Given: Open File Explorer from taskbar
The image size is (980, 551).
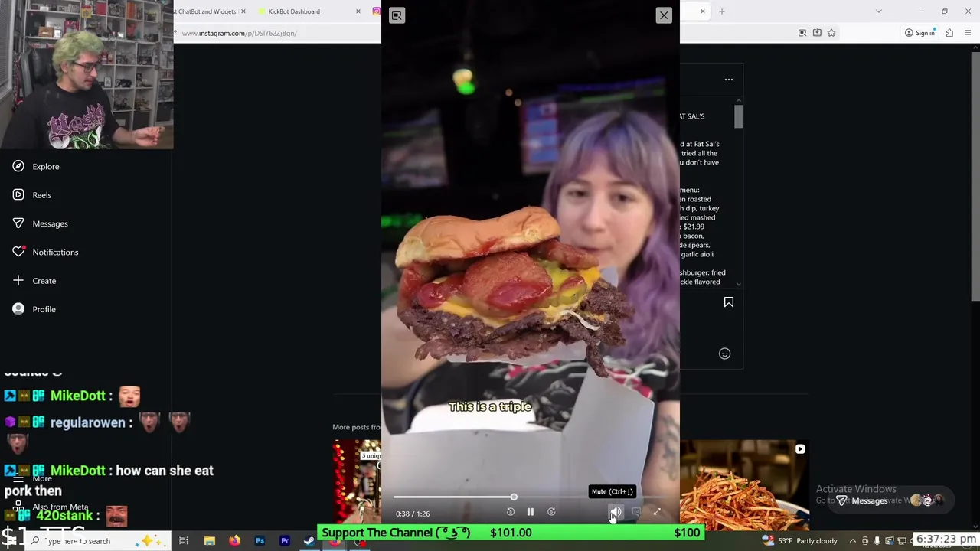Looking at the screenshot, I should [209, 541].
